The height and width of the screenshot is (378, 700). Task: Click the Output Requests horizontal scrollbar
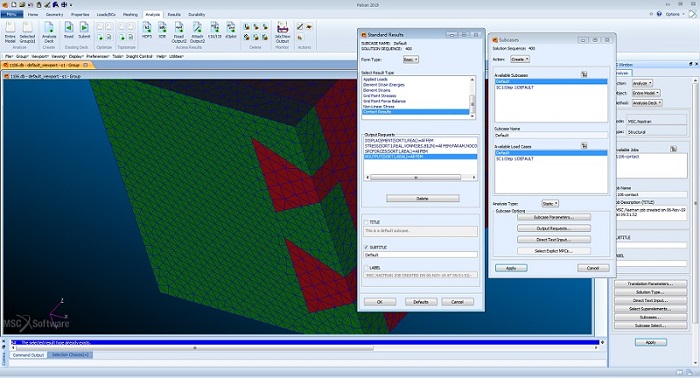point(420,178)
